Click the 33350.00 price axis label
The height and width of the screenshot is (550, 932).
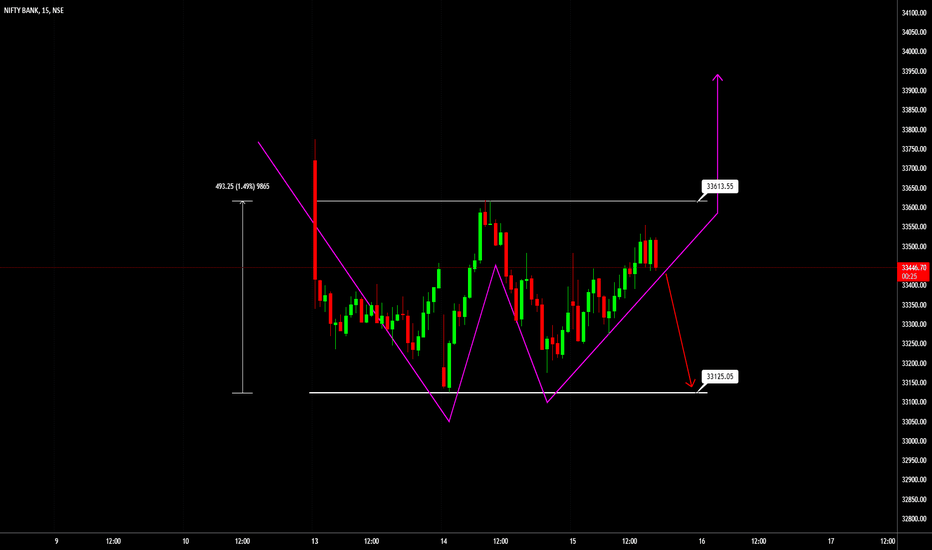tap(914, 305)
